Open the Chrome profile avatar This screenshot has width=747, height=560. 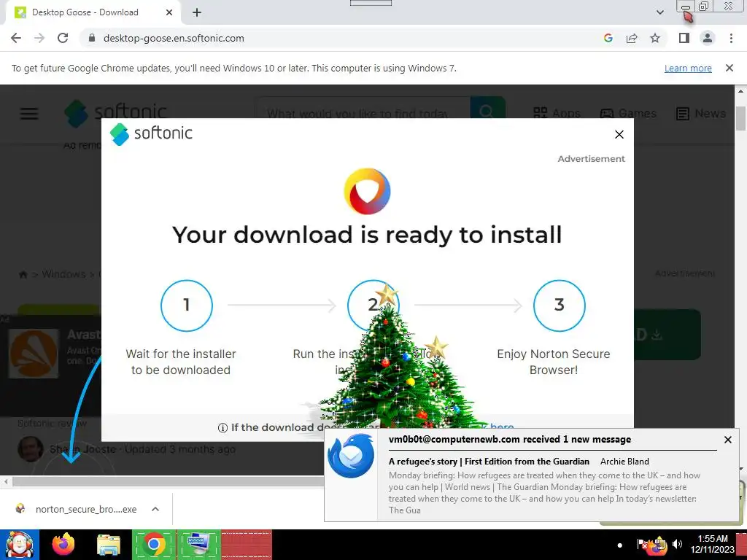point(708,38)
